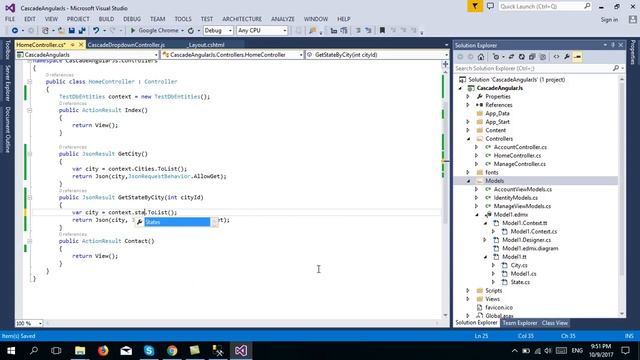
Task: Toggle bookmark icon in toolbar
Action: point(382,31)
